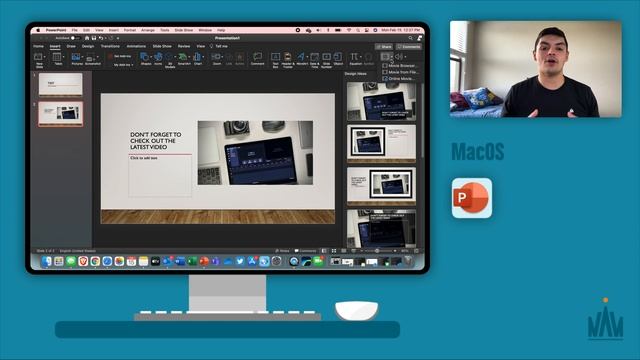Select slide 1 thumbnail in panel

point(60,84)
